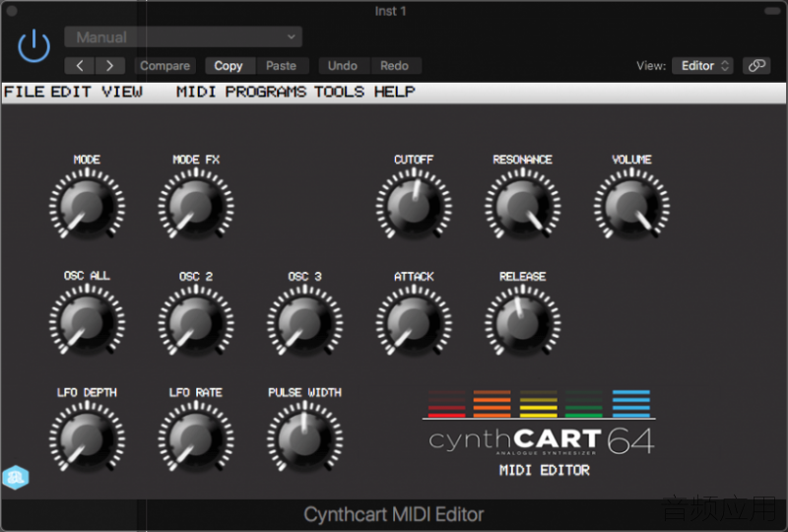This screenshot has height=532, width=788.
Task: Click the RESONANCE knob
Action: click(x=522, y=204)
